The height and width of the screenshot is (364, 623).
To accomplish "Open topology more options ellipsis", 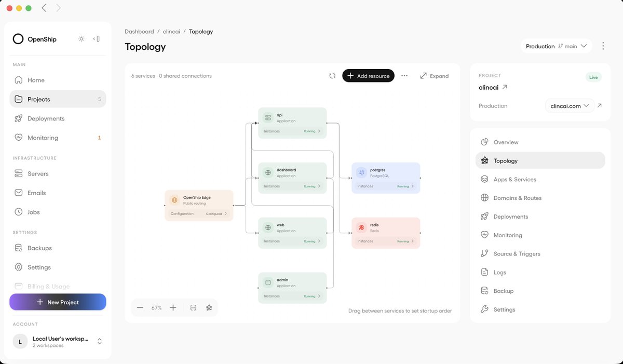I will (x=404, y=76).
